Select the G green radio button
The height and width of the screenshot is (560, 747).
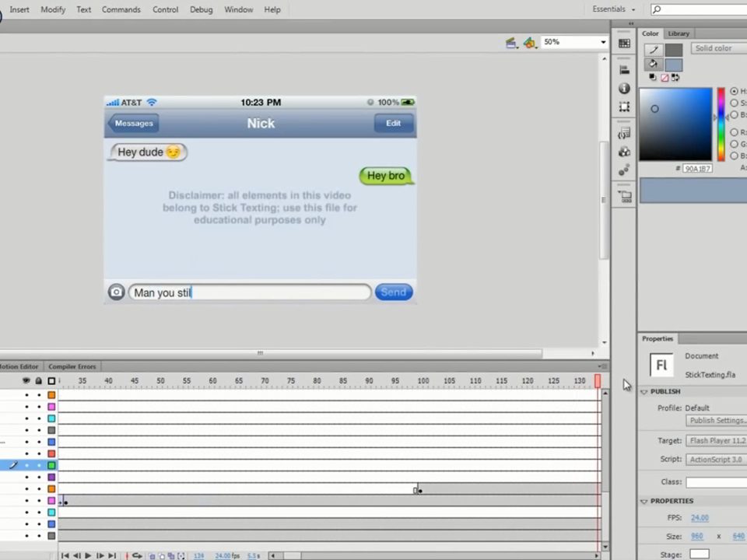tap(734, 144)
